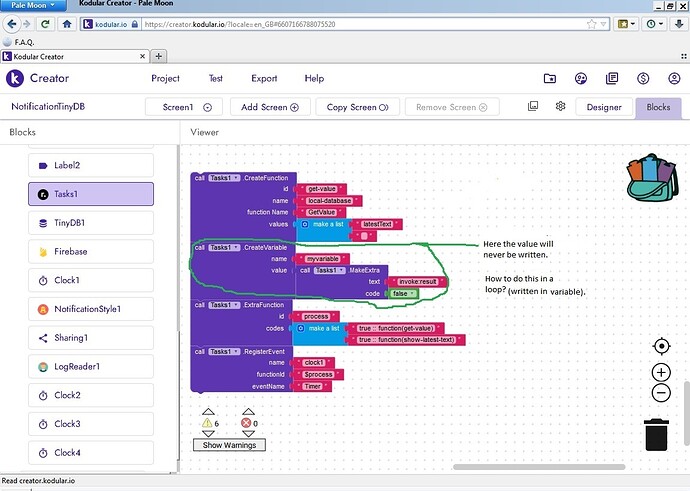Select Clock1 in the blocks list
Viewport: 690px width, 491px height.
pyautogui.click(x=91, y=280)
